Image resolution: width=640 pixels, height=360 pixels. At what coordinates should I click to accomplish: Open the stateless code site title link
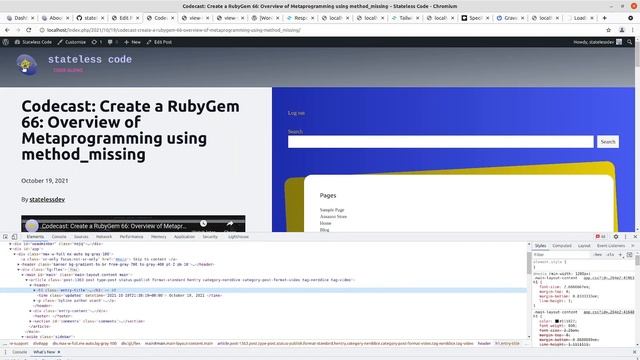pos(90,60)
